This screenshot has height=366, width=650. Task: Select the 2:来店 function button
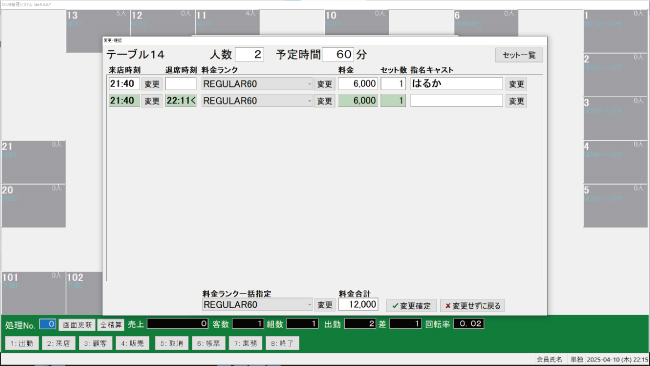(x=58, y=343)
